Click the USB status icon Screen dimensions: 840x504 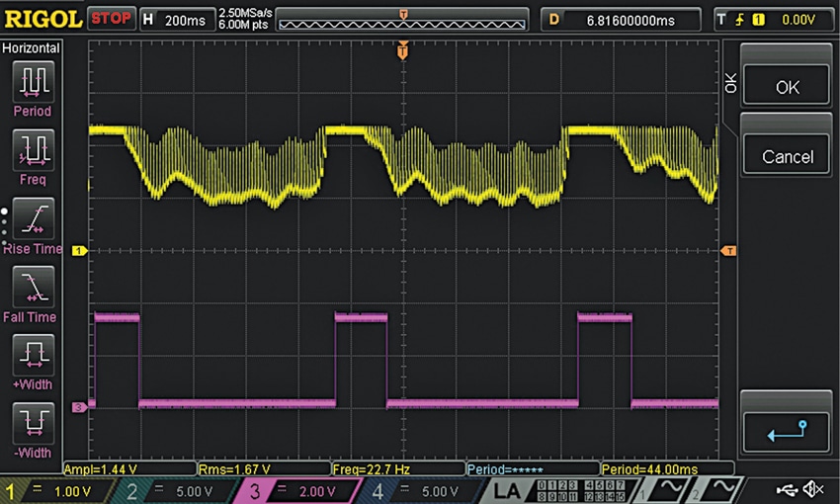[786, 489]
